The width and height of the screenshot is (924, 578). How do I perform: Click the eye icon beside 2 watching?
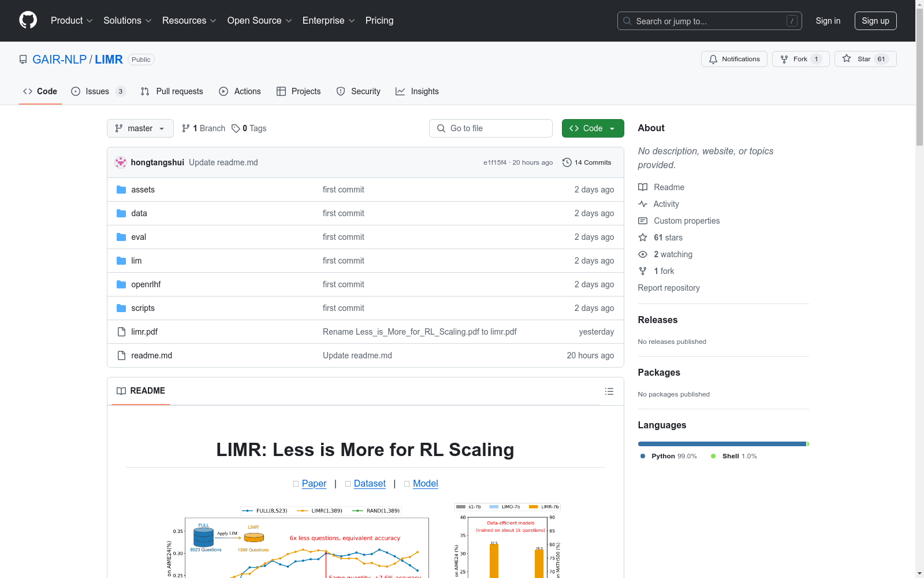(x=643, y=254)
